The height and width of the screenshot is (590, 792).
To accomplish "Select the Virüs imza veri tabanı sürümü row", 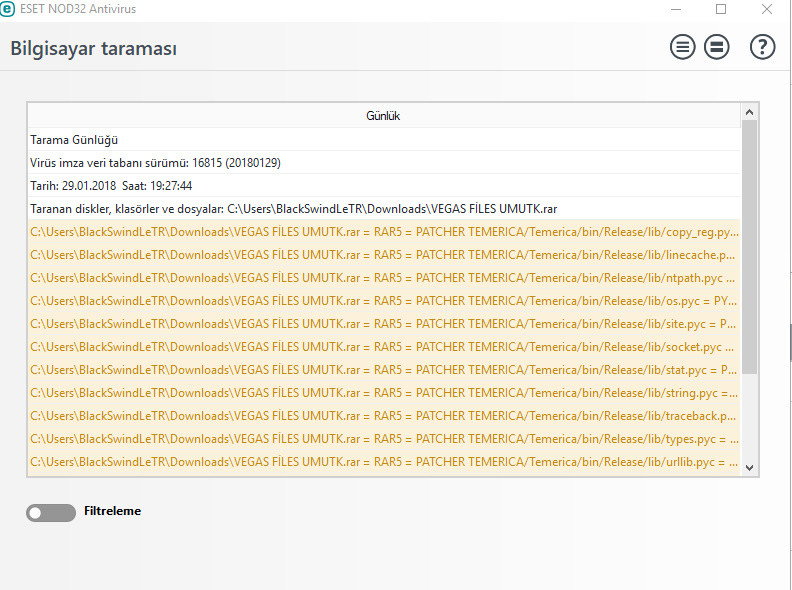I will point(384,163).
